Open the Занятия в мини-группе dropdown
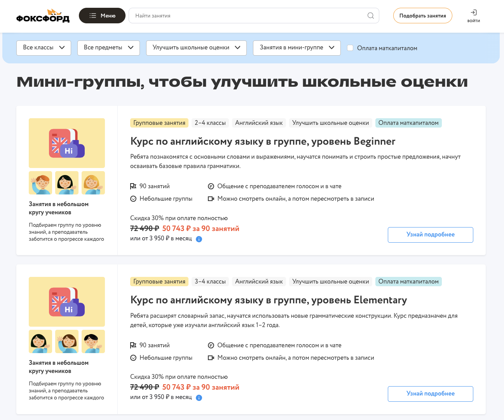Viewport: 504px width, 420px height. tap(296, 47)
